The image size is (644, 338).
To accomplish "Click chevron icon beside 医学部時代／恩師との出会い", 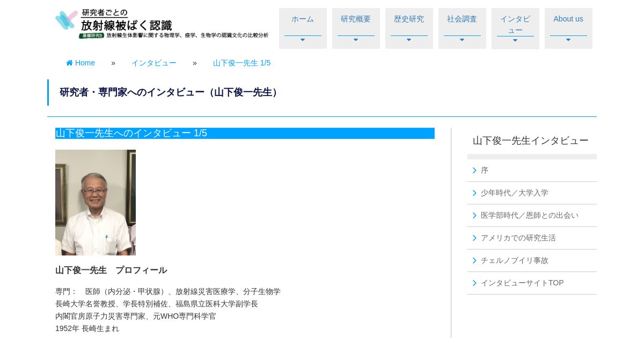I will coord(474,215).
